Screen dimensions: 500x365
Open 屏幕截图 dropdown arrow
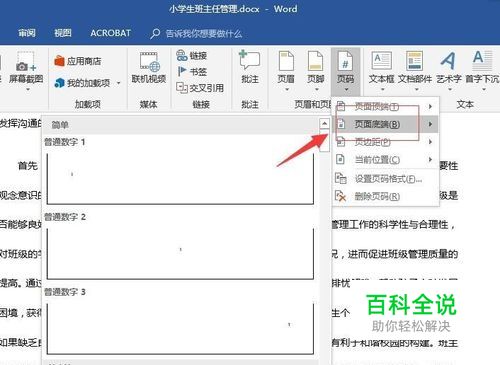tap(28, 89)
